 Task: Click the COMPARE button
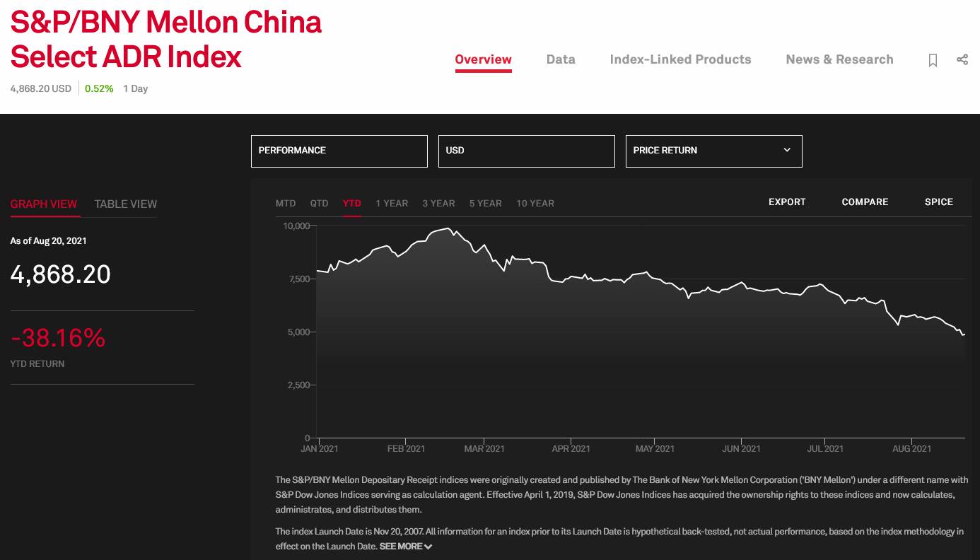(865, 202)
